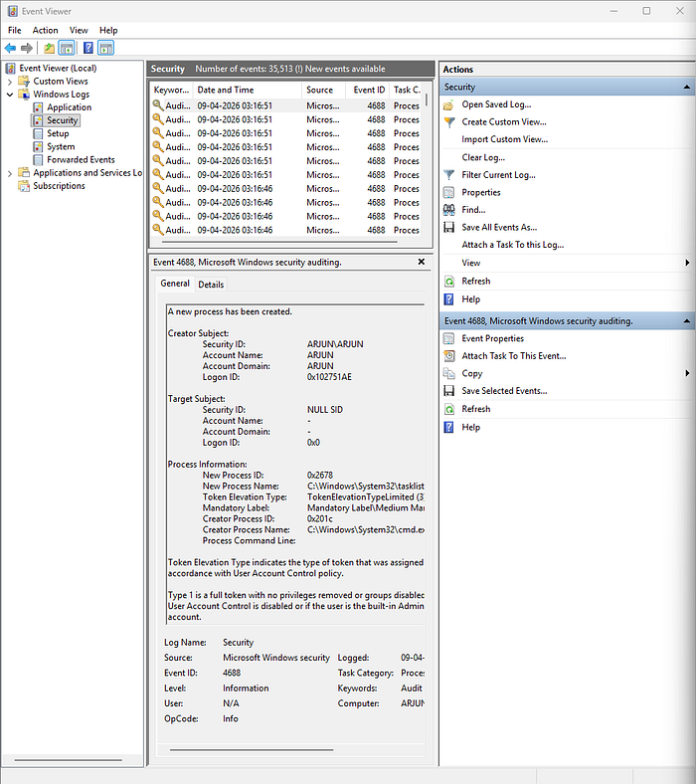Open the Application log
This screenshot has width=696, height=784.
pos(69,107)
